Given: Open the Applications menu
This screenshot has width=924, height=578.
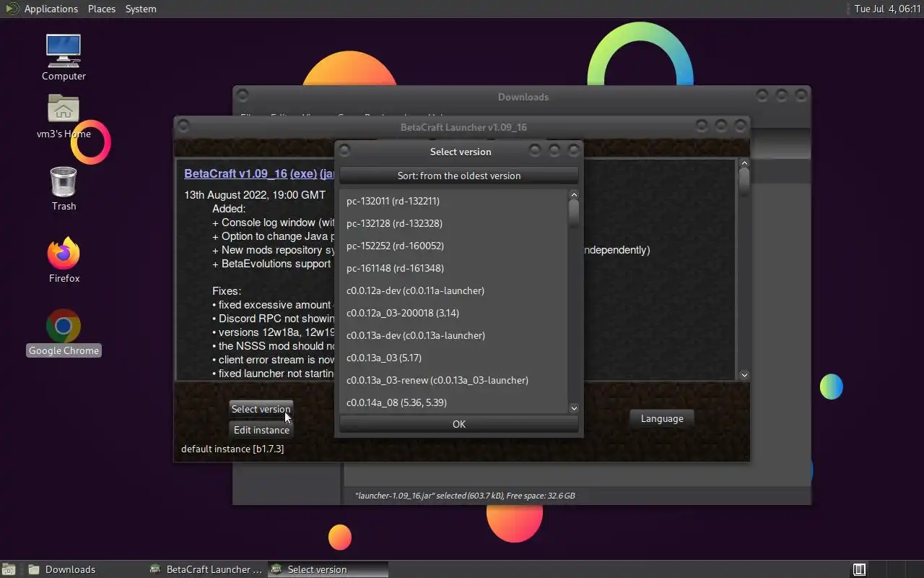Looking at the screenshot, I should pos(51,9).
